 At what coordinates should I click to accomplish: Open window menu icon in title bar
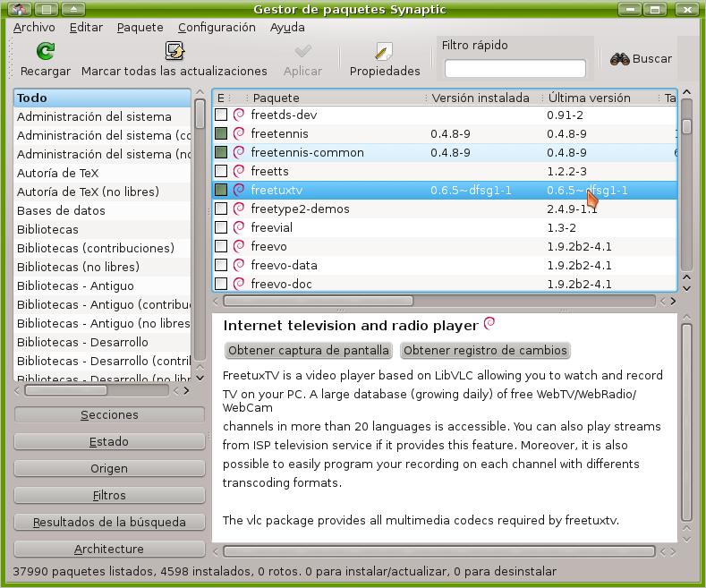[x=20, y=9]
